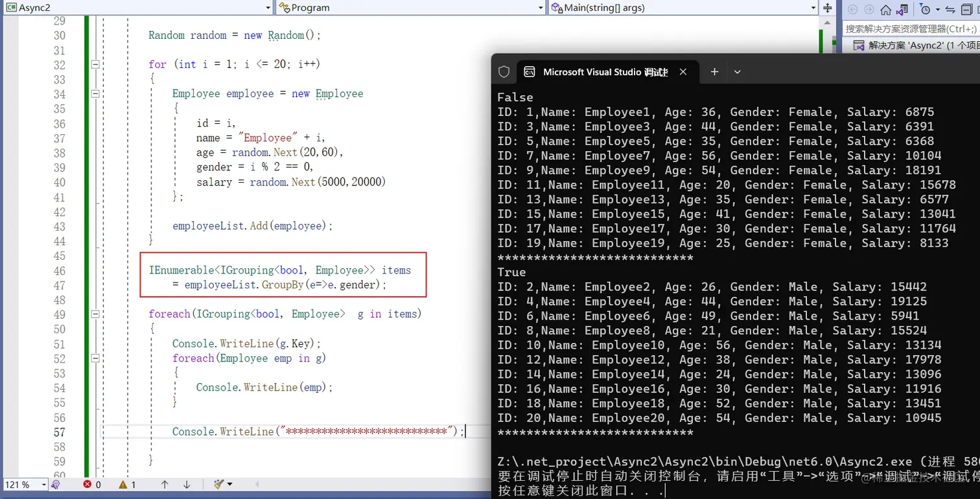Open the terminal profiles dropdown chevron
This screenshot has height=499, width=980.
coord(737,72)
